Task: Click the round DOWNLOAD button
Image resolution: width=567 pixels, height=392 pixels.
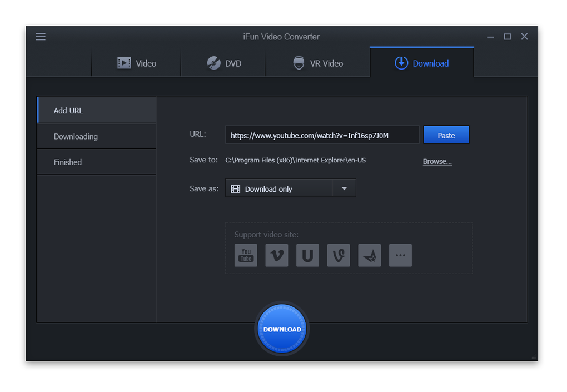Action: click(282, 329)
